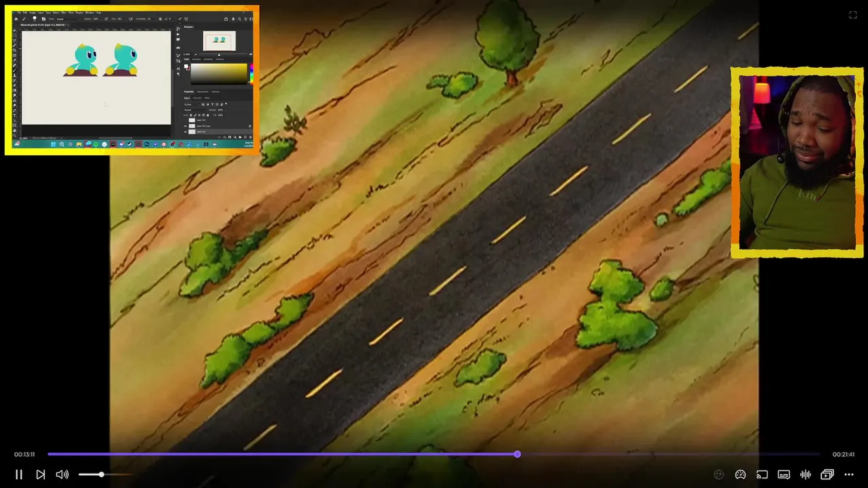
Task: Click the elapsed time 00:13:11
Action: (24, 454)
